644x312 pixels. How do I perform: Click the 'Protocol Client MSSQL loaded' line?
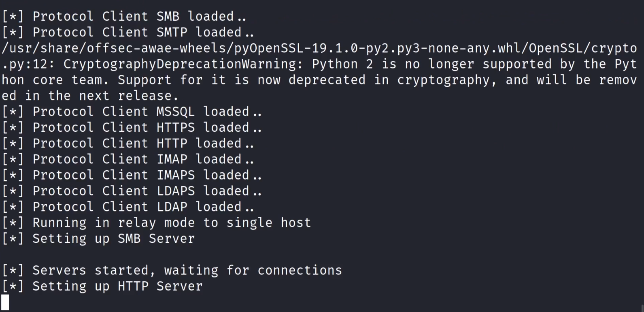[132, 112]
